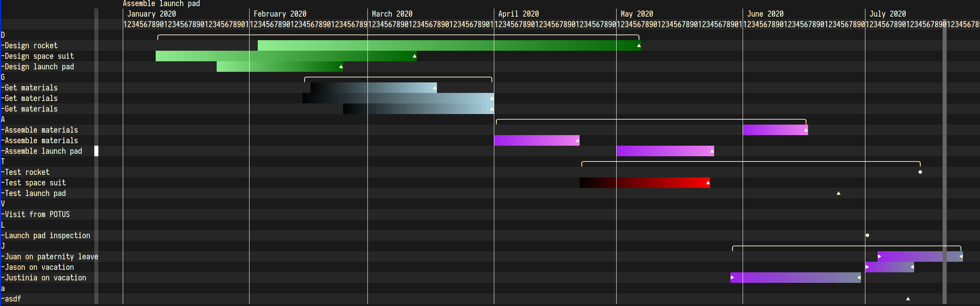Click the Launch pad inspection milestone dot
980x306 pixels.
pos(867,235)
